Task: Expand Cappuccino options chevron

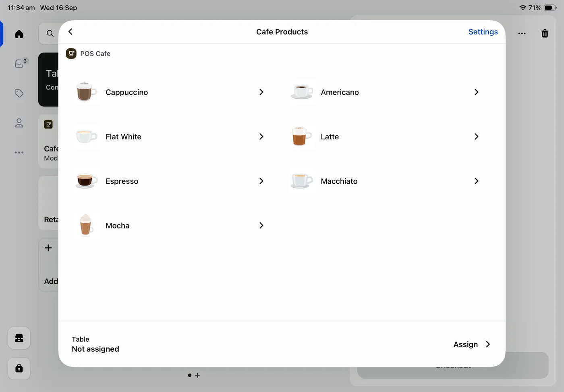Action: pos(261,92)
